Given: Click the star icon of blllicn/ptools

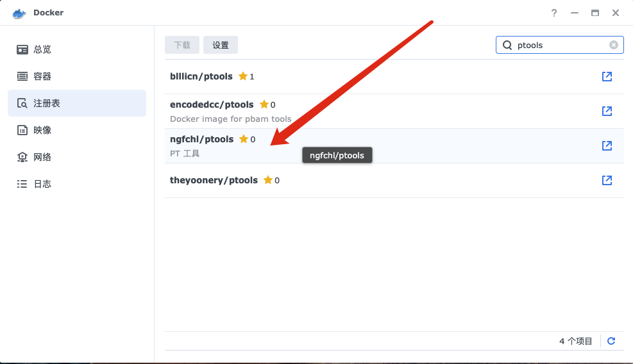Looking at the screenshot, I should point(243,76).
